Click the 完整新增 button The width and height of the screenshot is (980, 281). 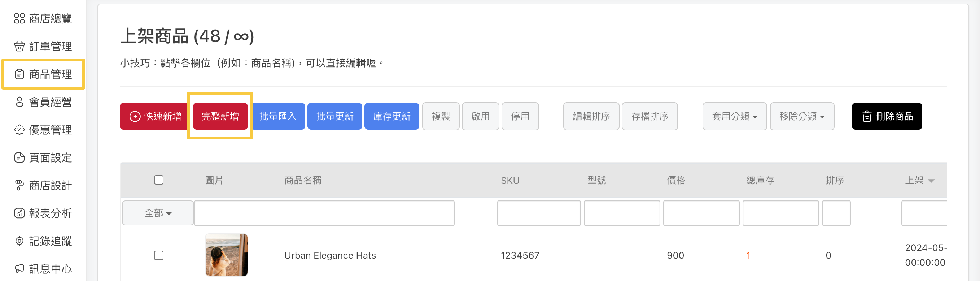click(x=220, y=117)
